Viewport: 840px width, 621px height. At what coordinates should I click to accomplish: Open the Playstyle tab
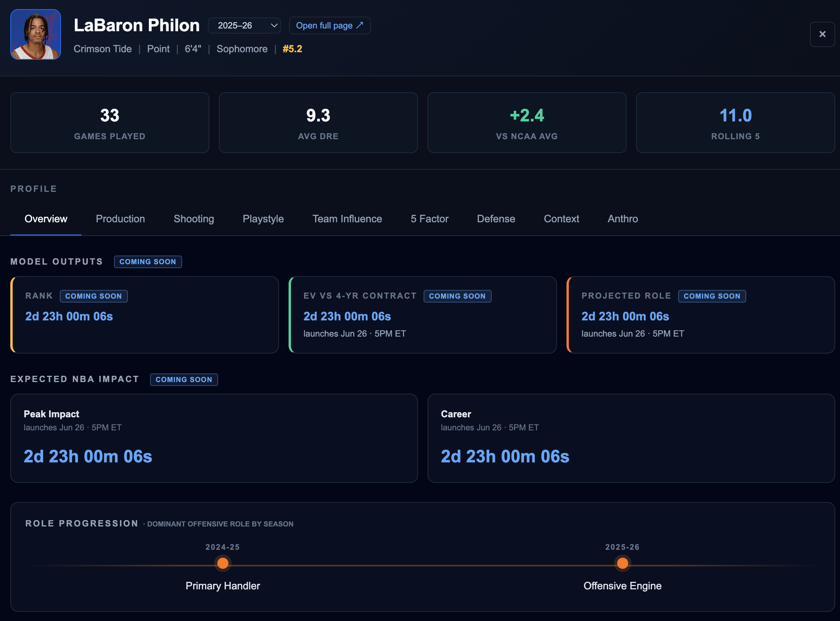tap(263, 219)
